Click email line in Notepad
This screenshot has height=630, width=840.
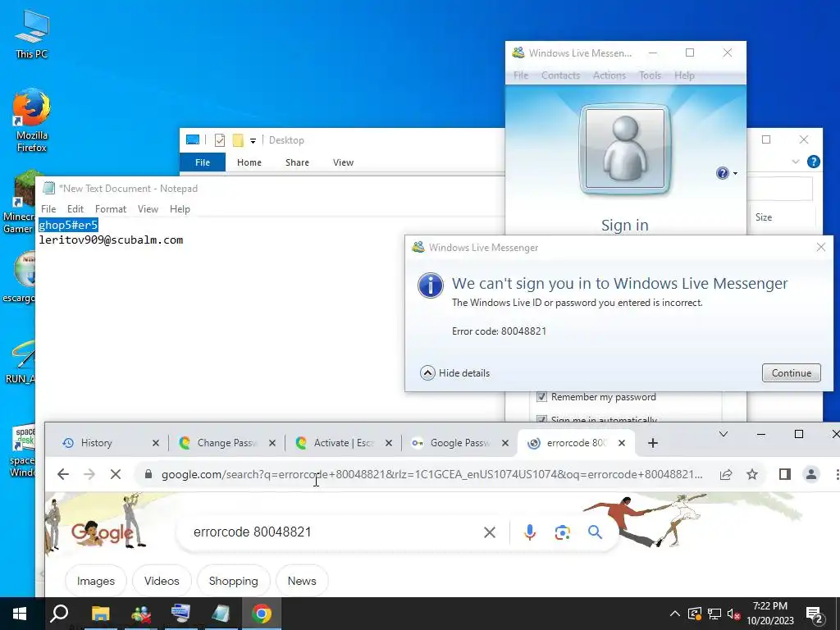coord(111,240)
